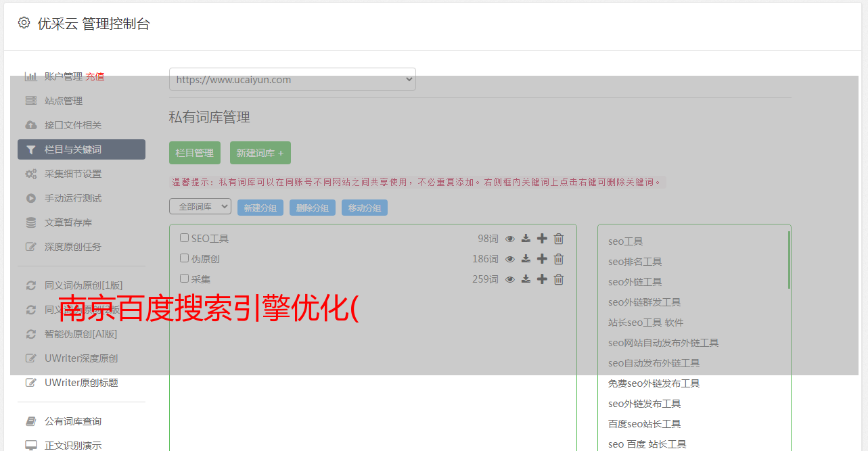Click the gear icon beside 优采云 管理控制台
Screen dimensions: 868x451
click(x=24, y=23)
